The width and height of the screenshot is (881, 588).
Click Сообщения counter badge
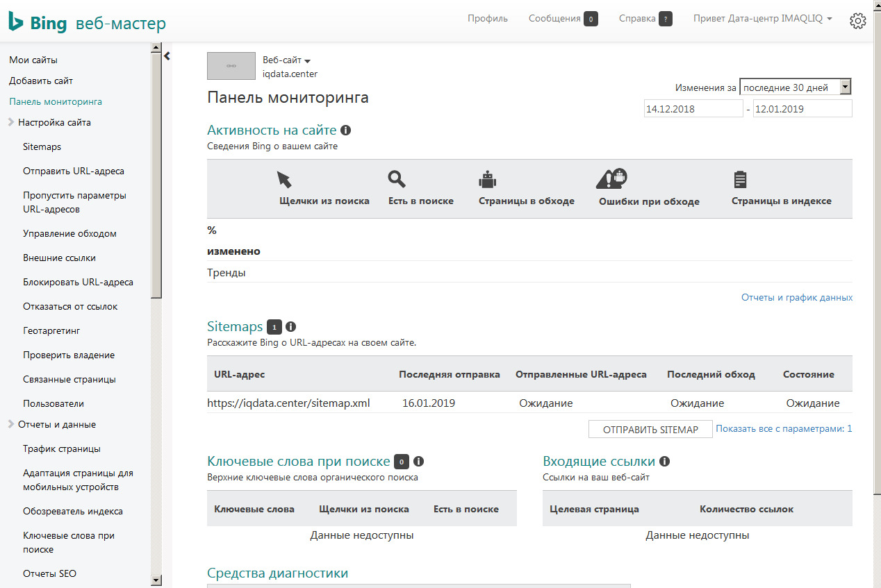click(591, 19)
